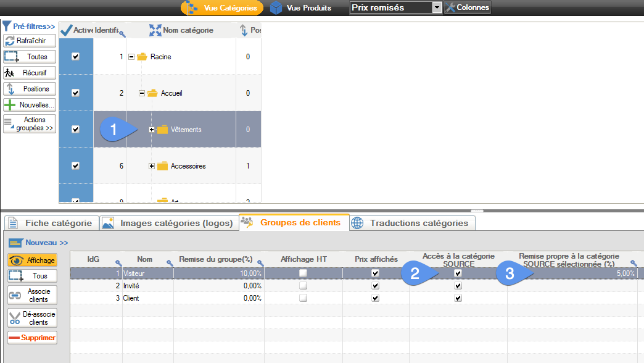644x363 pixels.
Task: Toggle Active checkbox for Racine row
Action: (x=75, y=57)
